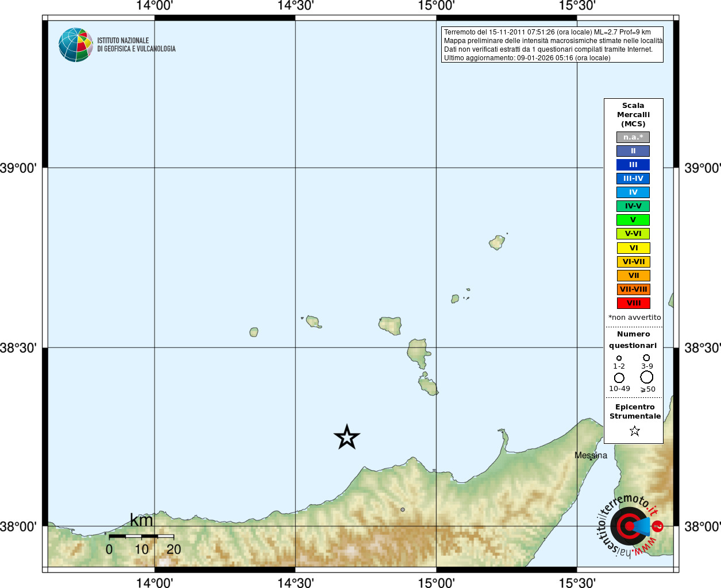The width and height of the screenshot is (721, 588).
Task: Click Salina island on the map
Action: pos(390,325)
